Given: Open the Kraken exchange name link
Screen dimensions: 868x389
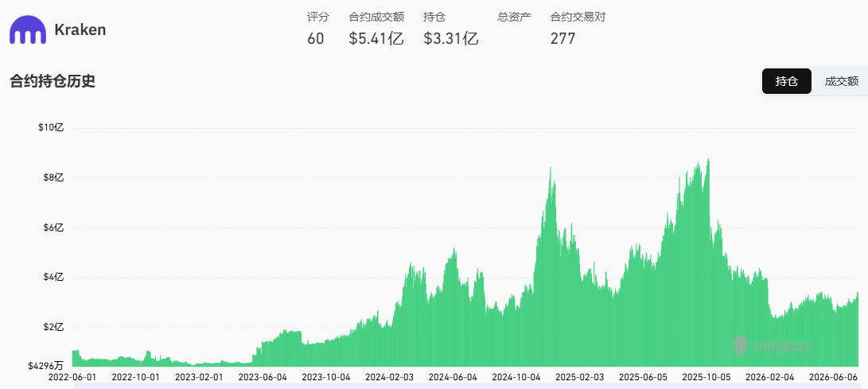Looking at the screenshot, I should click(x=80, y=30).
